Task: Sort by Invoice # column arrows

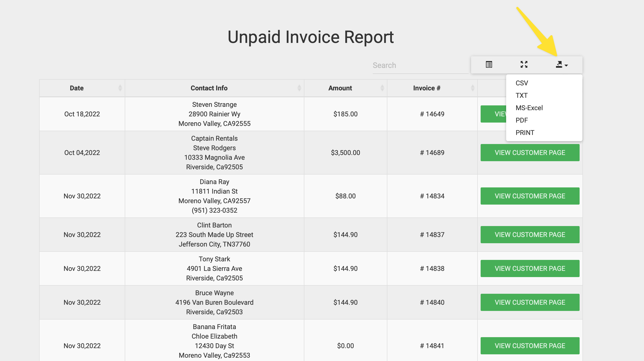Action: (x=473, y=88)
